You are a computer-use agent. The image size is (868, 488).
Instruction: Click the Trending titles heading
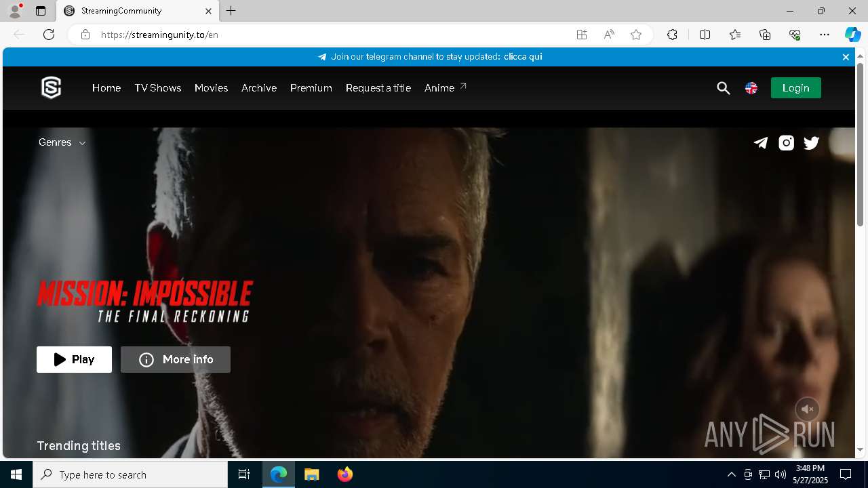pyautogui.click(x=79, y=446)
